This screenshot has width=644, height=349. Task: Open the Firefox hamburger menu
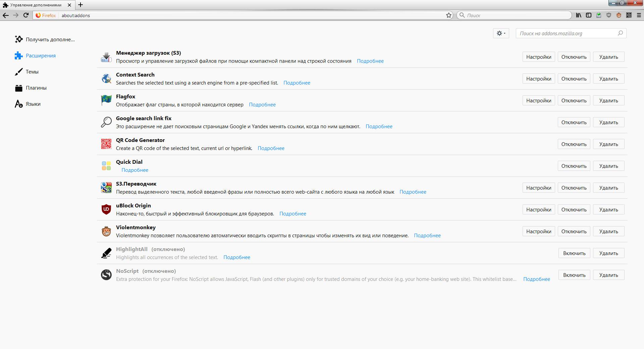pos(639,15)
